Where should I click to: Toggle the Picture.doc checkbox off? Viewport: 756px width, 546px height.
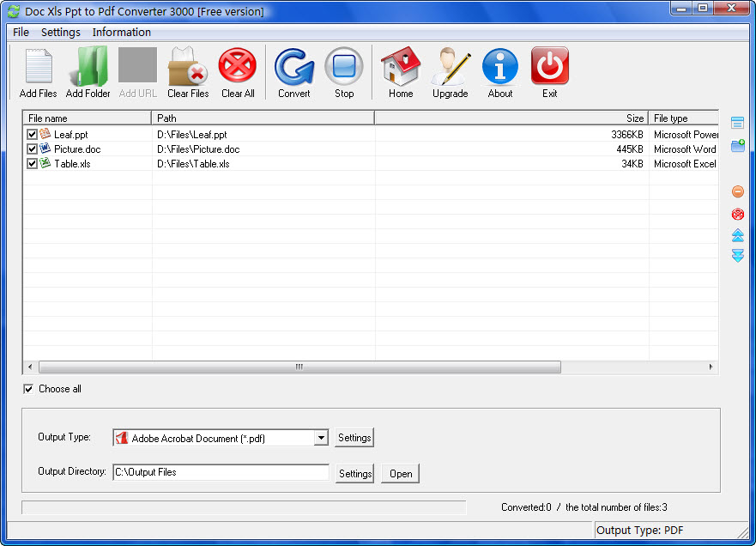tap(32, 148)
